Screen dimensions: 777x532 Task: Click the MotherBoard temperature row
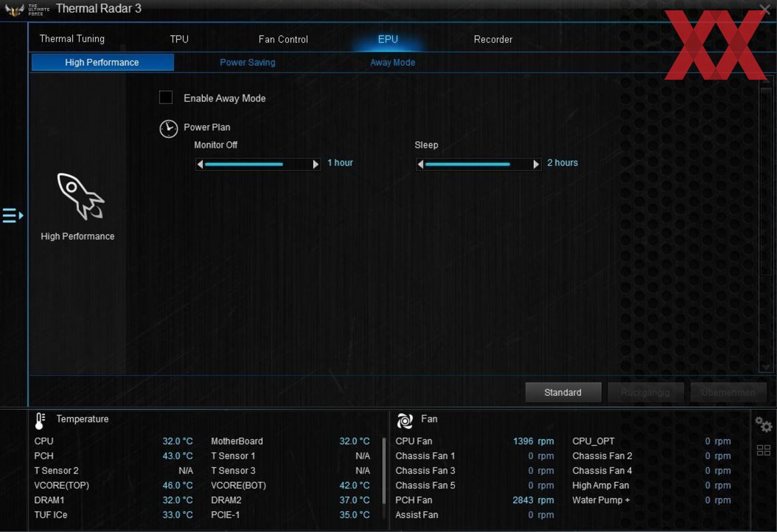pos(290,441)
